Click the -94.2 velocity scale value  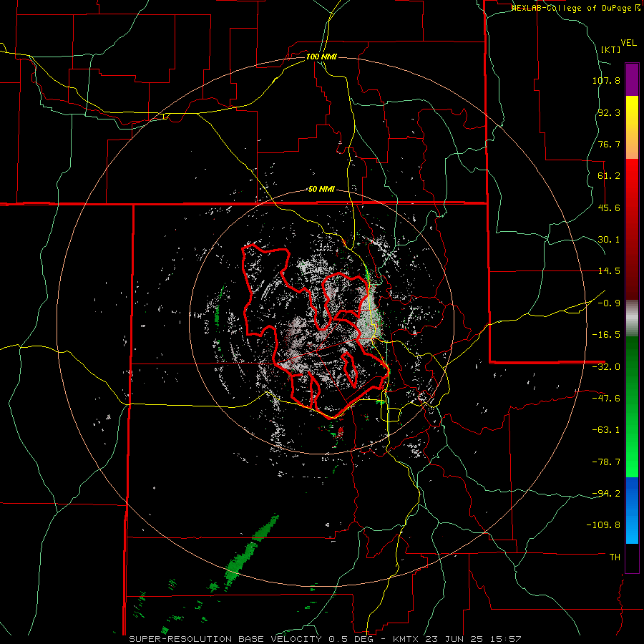point(606,493)
